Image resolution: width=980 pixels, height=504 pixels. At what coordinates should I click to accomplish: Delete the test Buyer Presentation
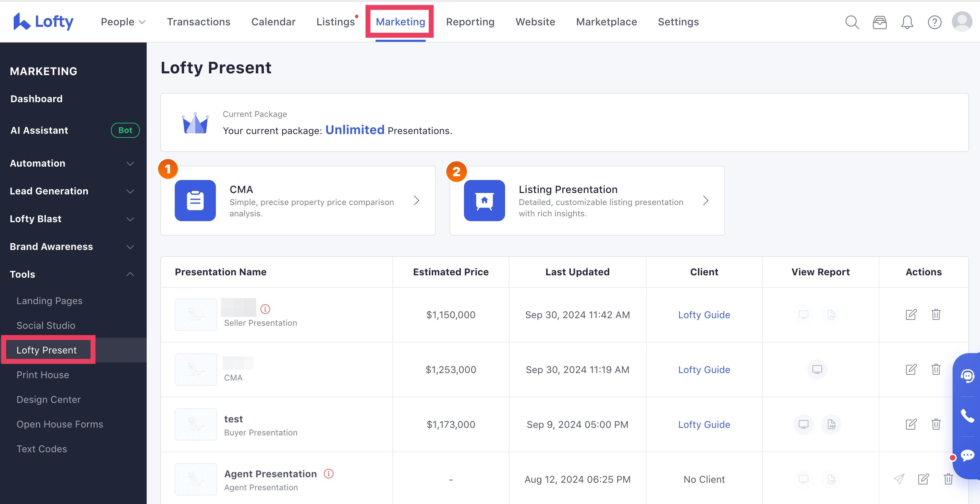click(936, 424)
